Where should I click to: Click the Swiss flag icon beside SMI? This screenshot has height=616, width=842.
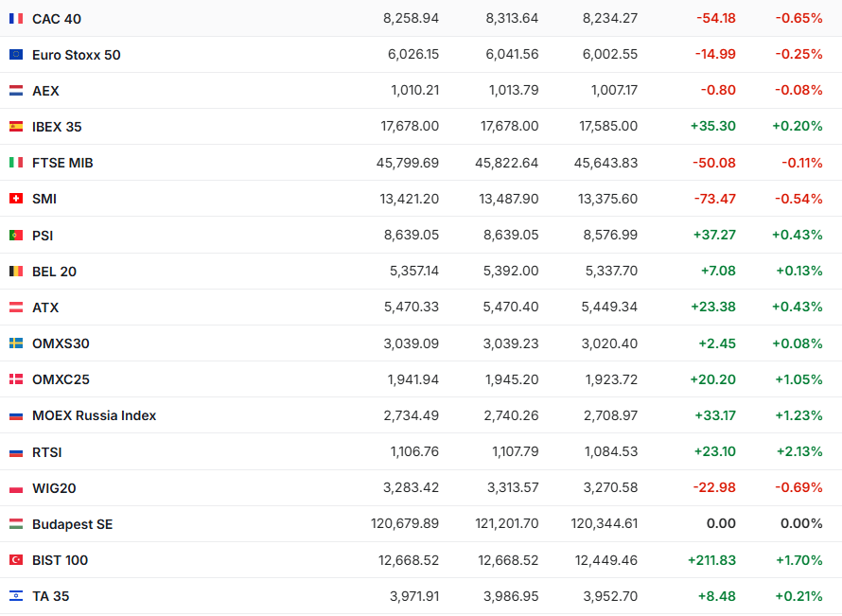16,199
